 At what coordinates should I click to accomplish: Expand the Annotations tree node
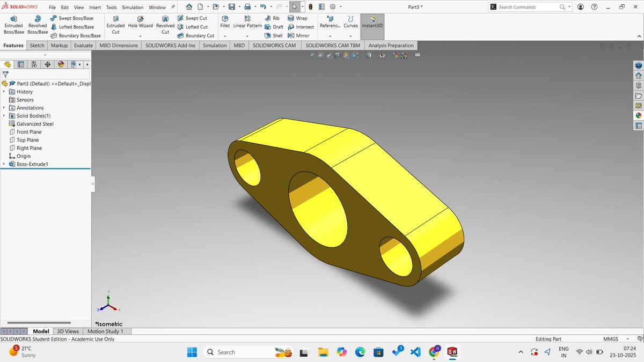[4, 108]
